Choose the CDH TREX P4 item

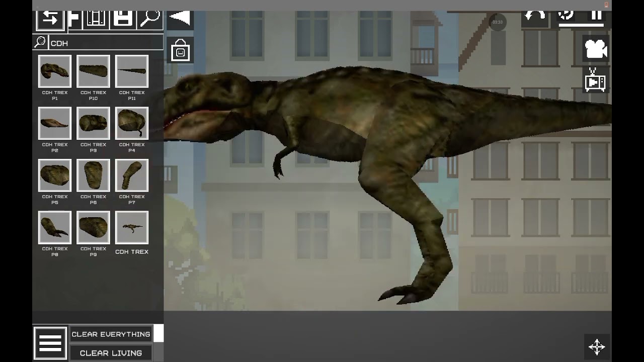132,123
